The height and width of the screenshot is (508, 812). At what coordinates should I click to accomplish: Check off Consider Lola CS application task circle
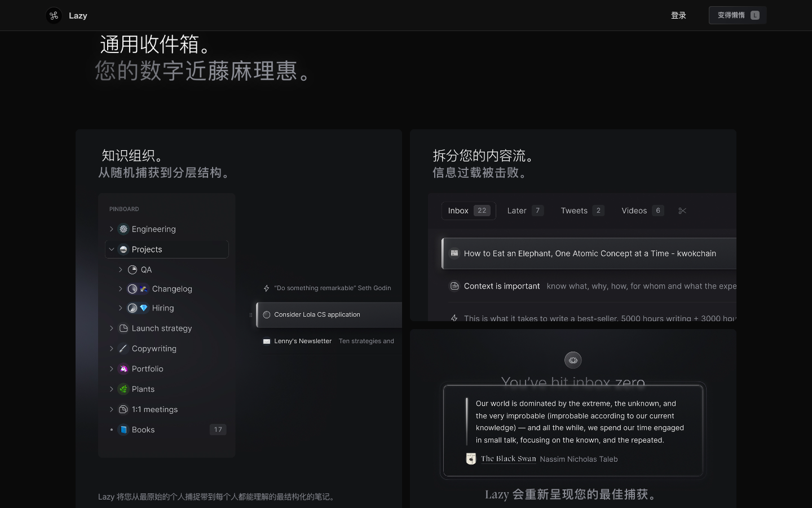[267, 315]
